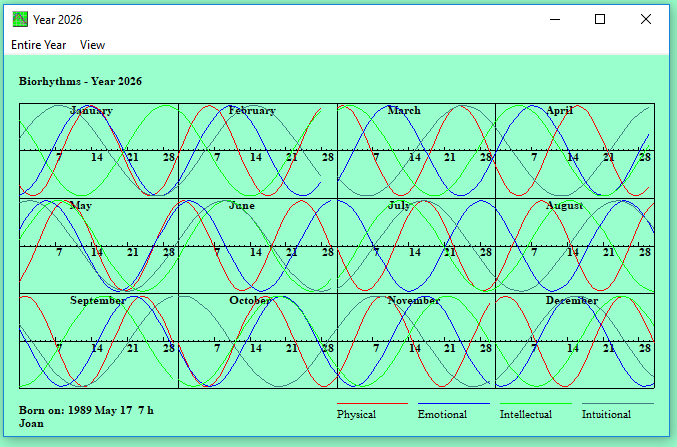
Task: Select the April chart title
Action: [560, 111]
